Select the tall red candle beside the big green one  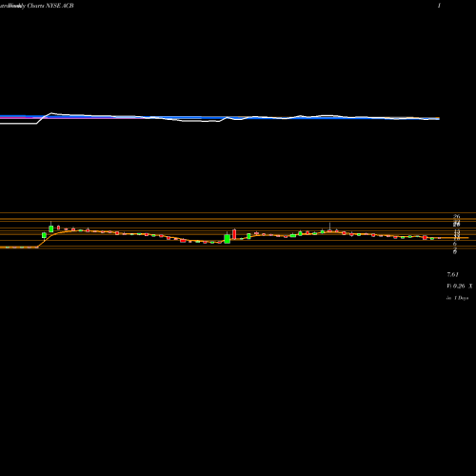(234, 234)
